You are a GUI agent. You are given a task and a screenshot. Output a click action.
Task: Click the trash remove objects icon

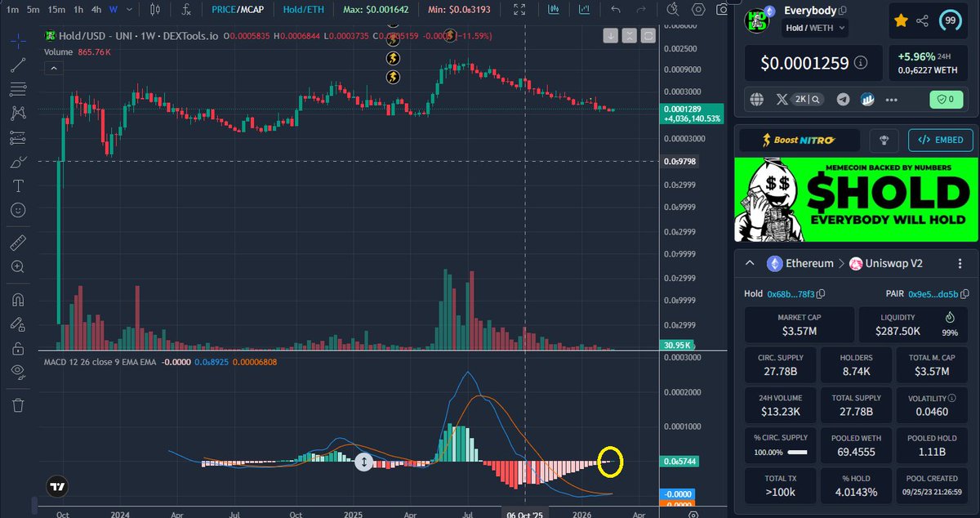pyautogui.click(x=18, y=404)
